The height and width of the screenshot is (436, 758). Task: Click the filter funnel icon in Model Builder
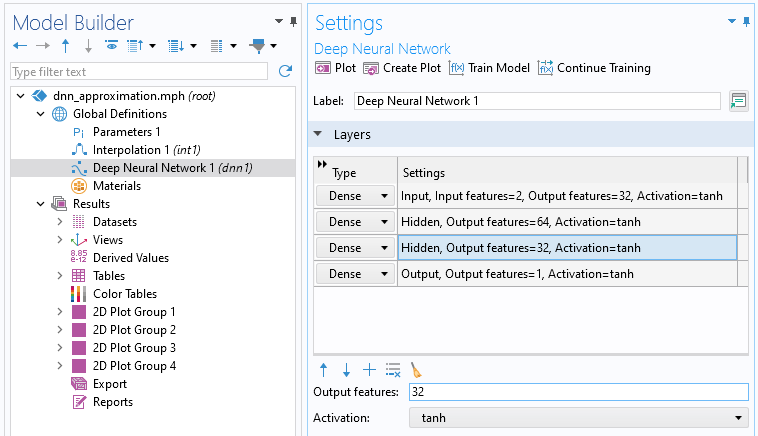pos(257,46)
